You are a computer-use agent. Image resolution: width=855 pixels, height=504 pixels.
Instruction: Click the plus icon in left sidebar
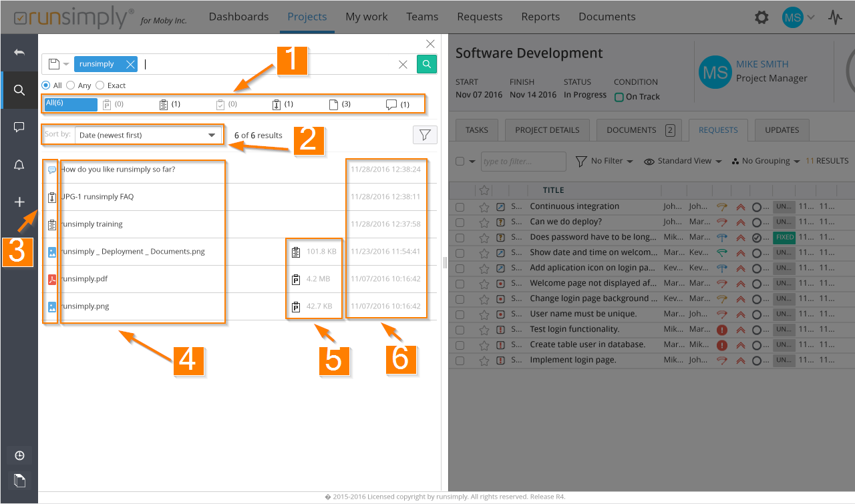tap(19, 202)
